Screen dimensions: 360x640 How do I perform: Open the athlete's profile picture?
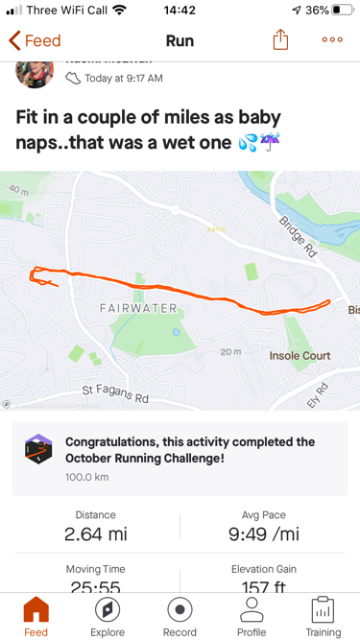point(35,73)
